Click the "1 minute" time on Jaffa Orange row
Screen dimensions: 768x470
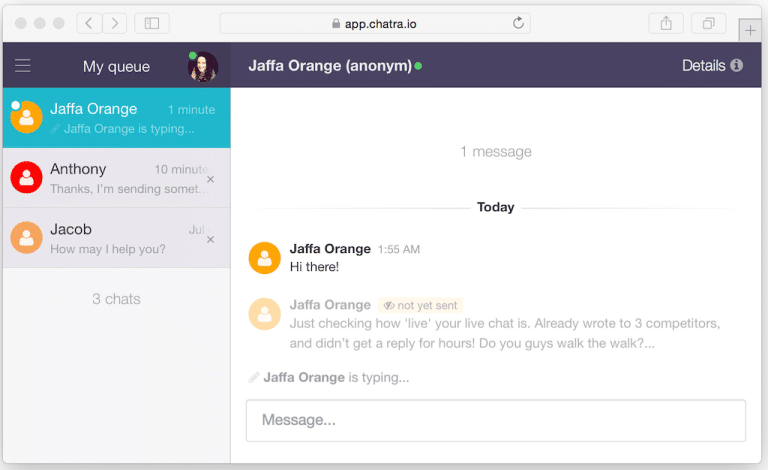(x=192, y=110)
